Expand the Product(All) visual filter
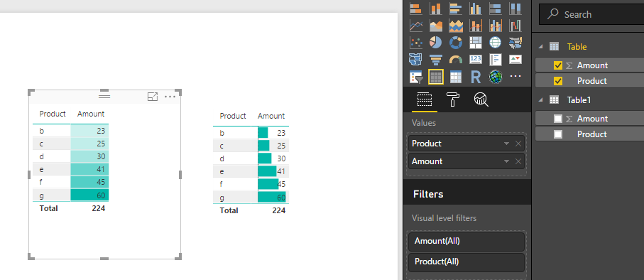 (x=466, y=262)
